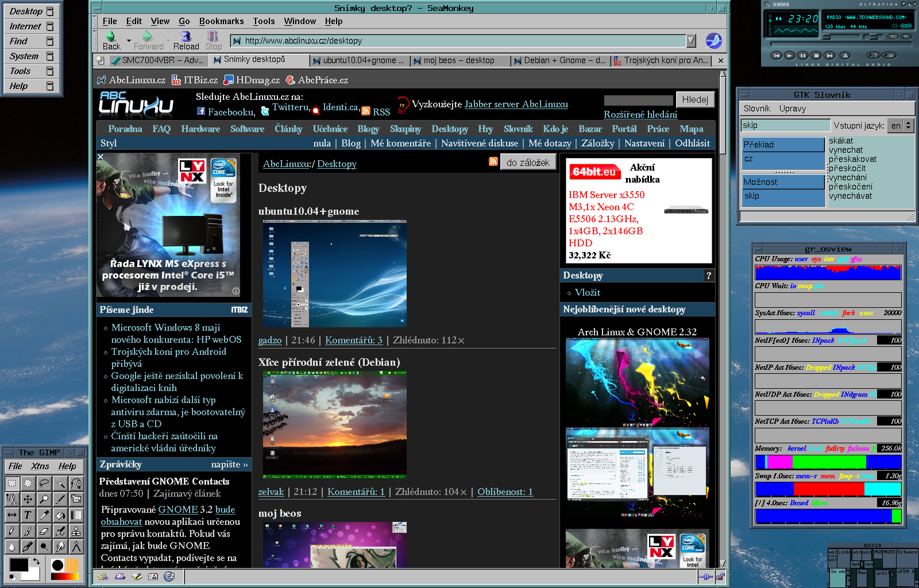Screen dimensions: 919x588
Task: Open Desktopy breadcrumb link
Action: [337, 164]
